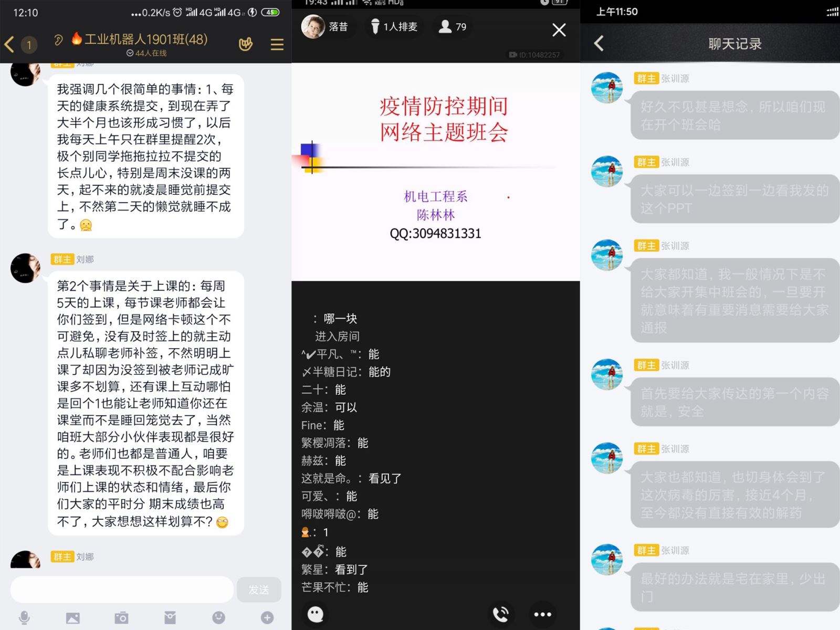Expand the 1人排麦 mic queue list
This screenshot has width=840, height=630.
click(394, 27)
